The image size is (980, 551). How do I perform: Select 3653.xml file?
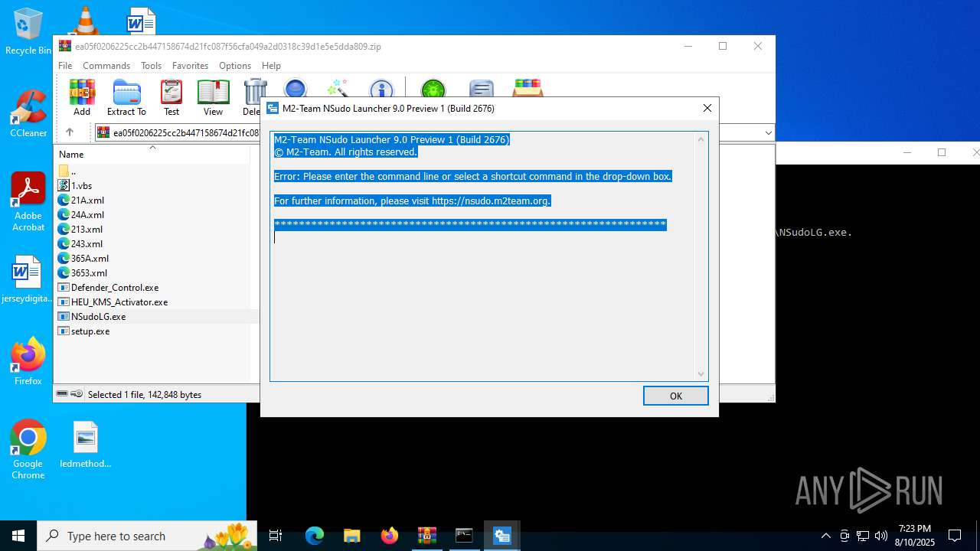coord(89,273)
